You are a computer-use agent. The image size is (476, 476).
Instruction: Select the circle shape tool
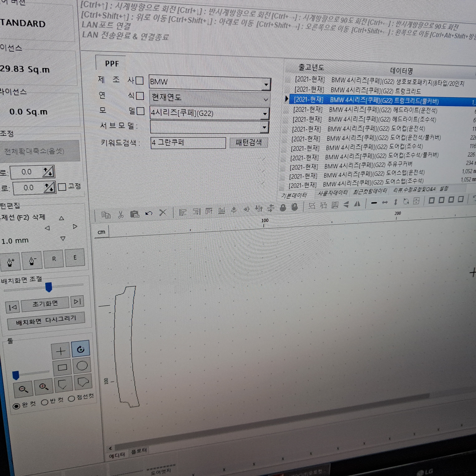tap(82, 366)
